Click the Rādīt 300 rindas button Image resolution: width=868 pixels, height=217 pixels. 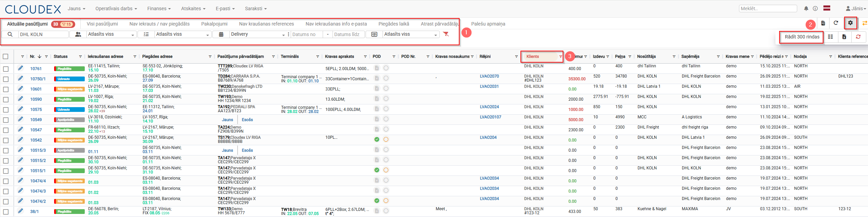pos(802,37)
